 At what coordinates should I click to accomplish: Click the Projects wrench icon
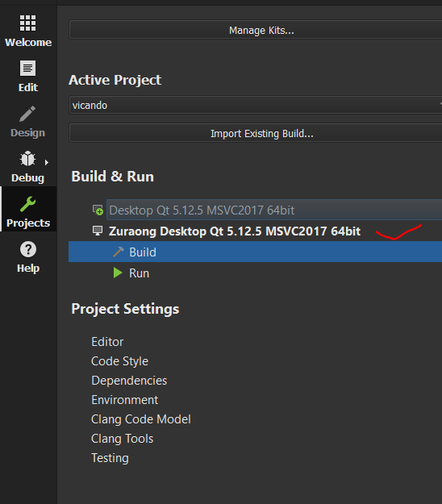tap(28, 204)
